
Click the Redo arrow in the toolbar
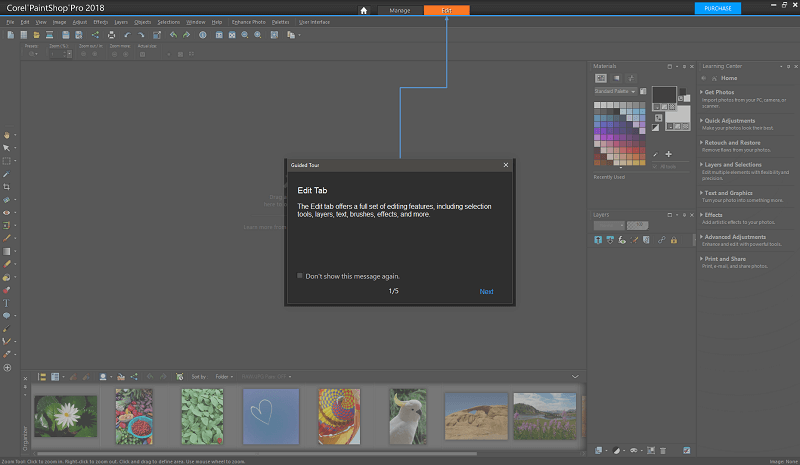[x=141, y=35]
